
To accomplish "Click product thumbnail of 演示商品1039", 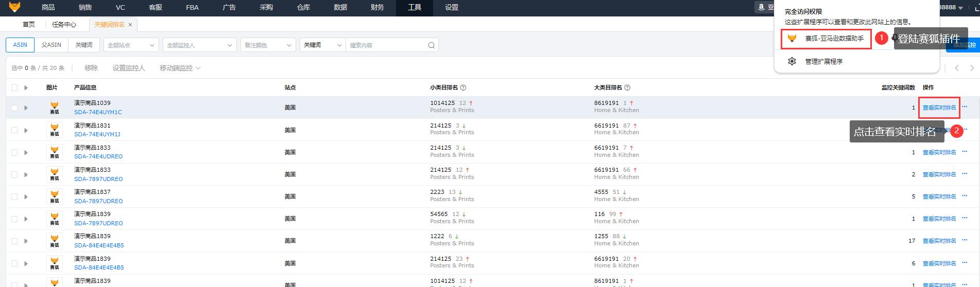I will pyautogui.click(x=55, y=107).
